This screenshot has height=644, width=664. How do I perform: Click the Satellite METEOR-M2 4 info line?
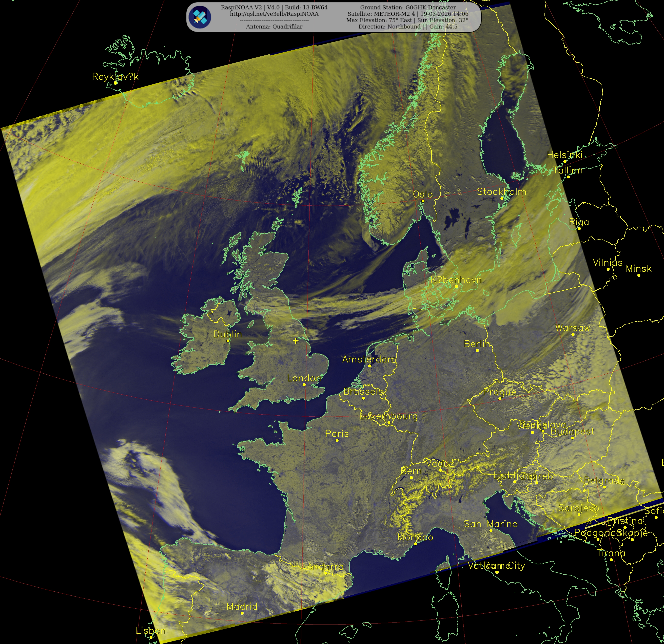coord(408,14)
